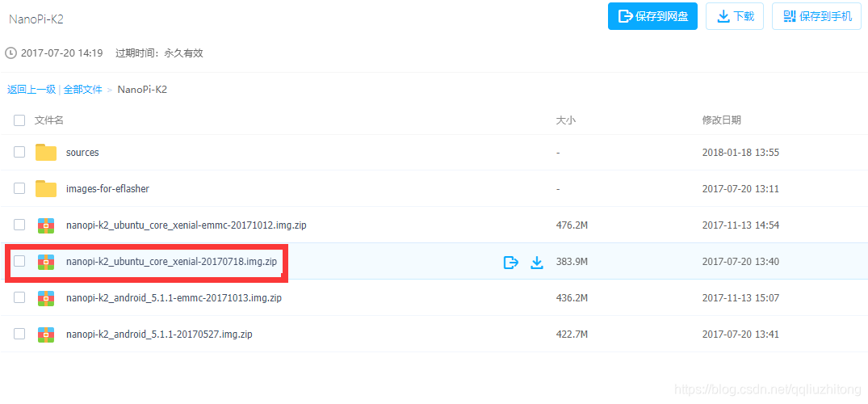This screenshot has width=868, height=404.
Task: Save xenial-20170718 file to netdisk via row icon
Action: point(511,262)
